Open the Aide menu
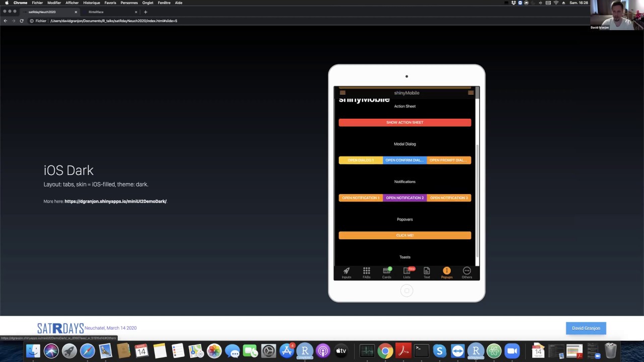Viewport: 644px width, 362px height. [x=179, y=3]
